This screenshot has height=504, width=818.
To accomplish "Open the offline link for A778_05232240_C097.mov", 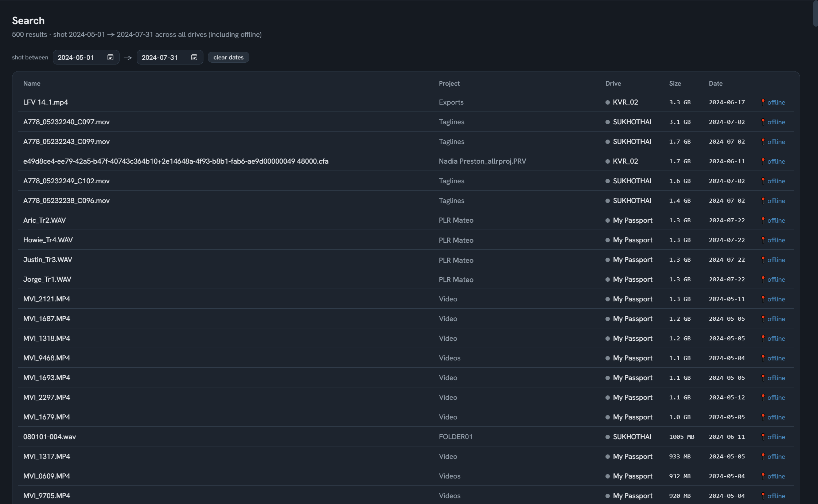I will 776,122.
